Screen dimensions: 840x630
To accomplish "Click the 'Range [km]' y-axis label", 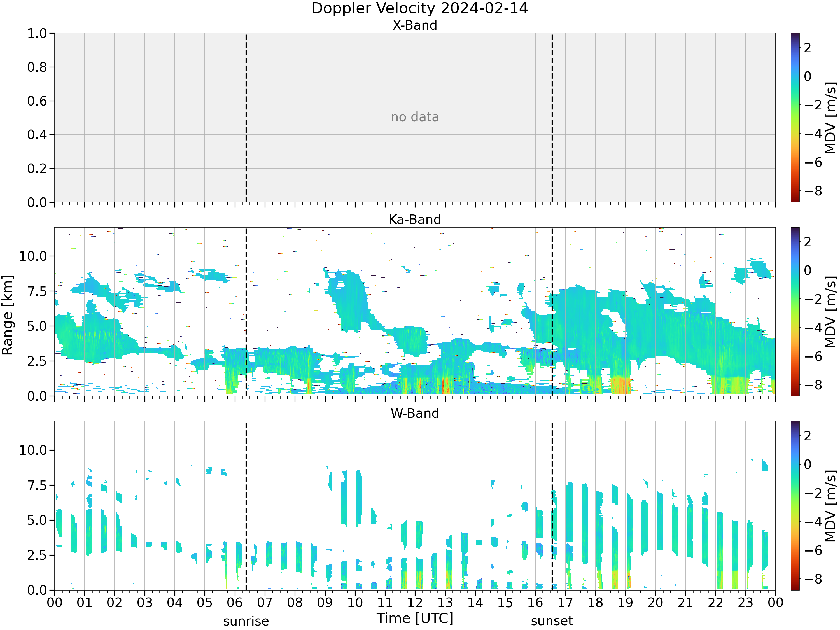I will tap(8, 315).
